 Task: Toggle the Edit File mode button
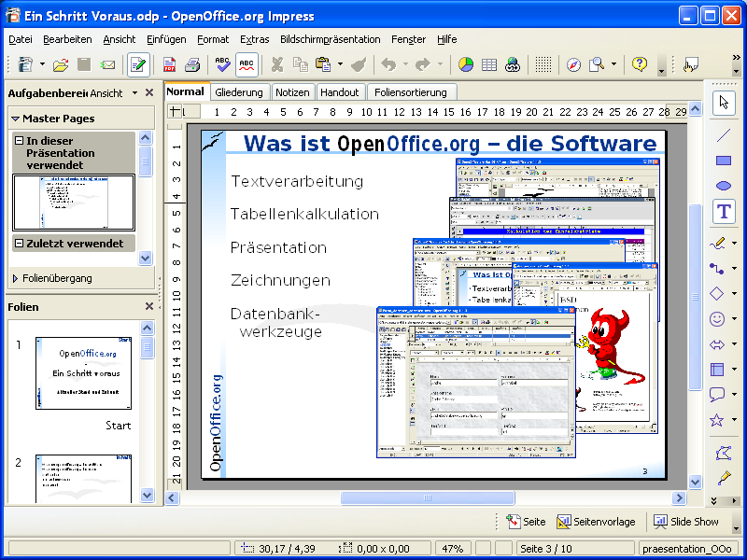(x=138, y=64)
